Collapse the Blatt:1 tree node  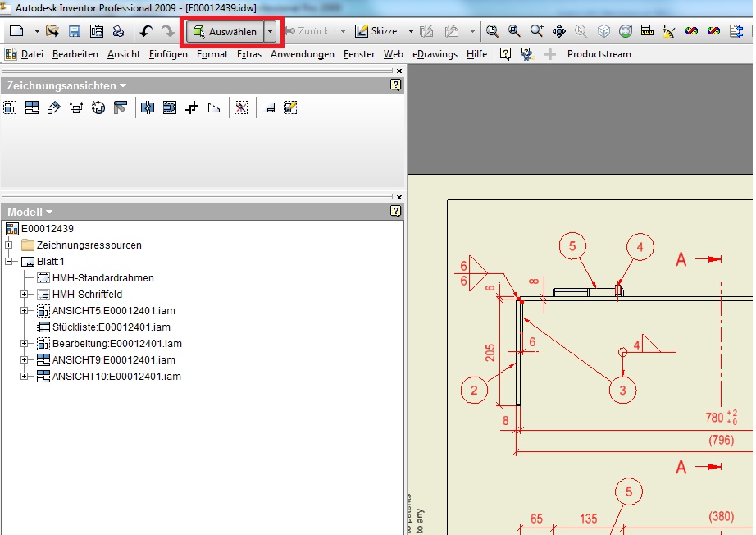point(9,262)
